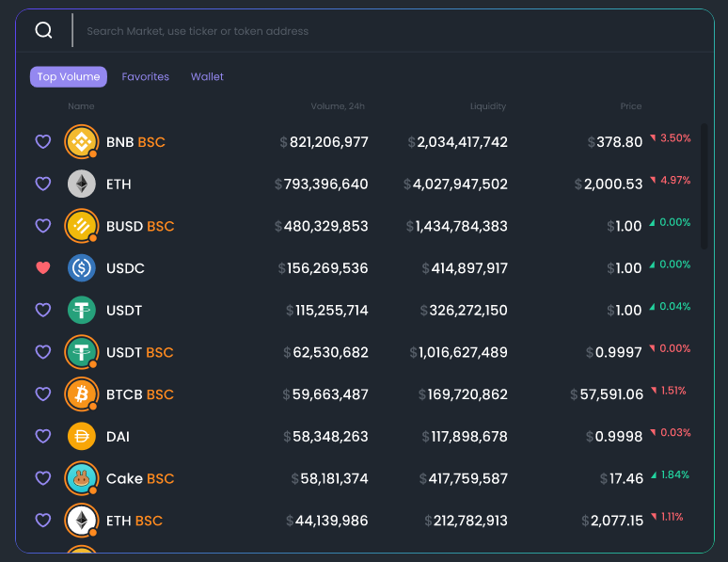Click ETH BSC volume $44,139,986
This screenshot has width=728, height=562.
tap(327, 521)
